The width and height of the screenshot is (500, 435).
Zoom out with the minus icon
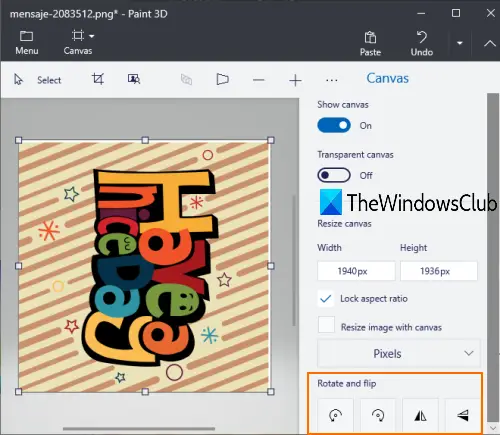point(259,80)
